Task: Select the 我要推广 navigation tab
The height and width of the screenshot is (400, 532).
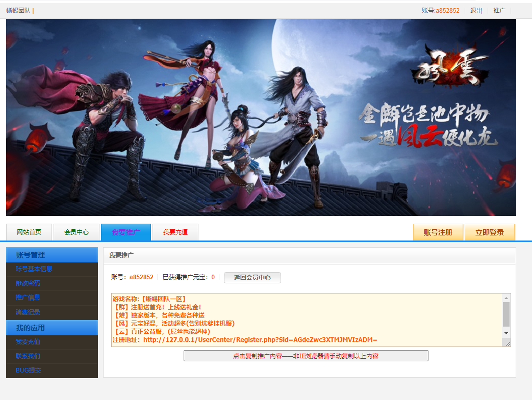Action: pyautogui.click(x=125, y=232)
